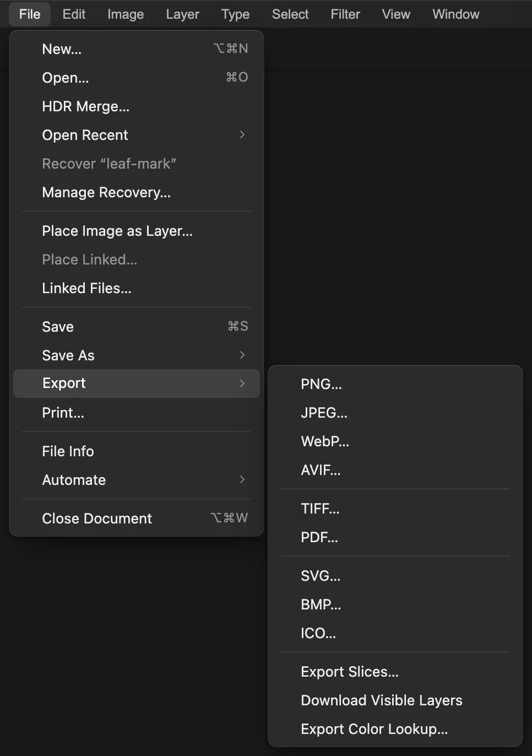Image resolution: width=532 pixels, height=756 pixels.
Task: Export as SVG...
Action: coord(395,576)
